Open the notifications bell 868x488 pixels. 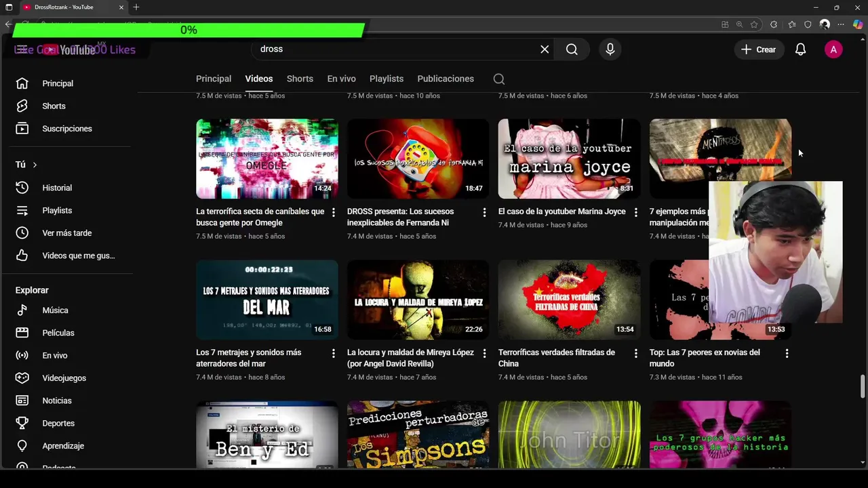[800, 49]
